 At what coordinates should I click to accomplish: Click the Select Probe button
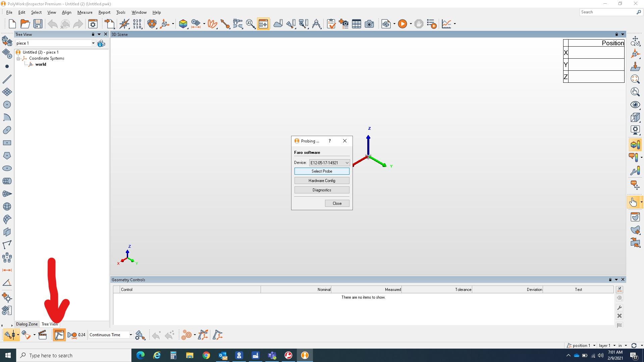point(322,171)
